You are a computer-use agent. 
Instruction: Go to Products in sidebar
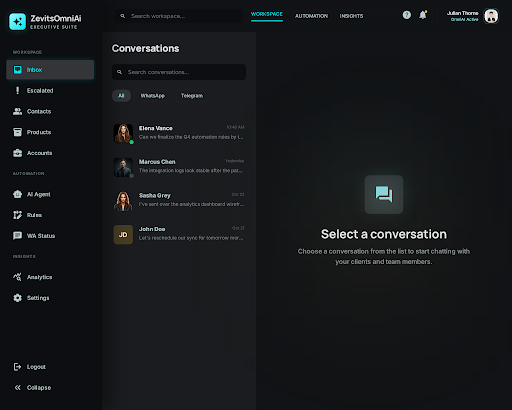[39, 132]
